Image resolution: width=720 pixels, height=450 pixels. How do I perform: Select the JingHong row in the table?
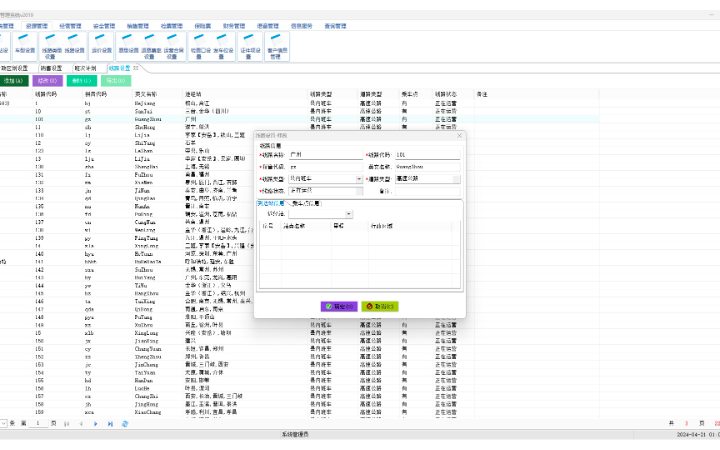pyautogui.click(x=299, y=404)
